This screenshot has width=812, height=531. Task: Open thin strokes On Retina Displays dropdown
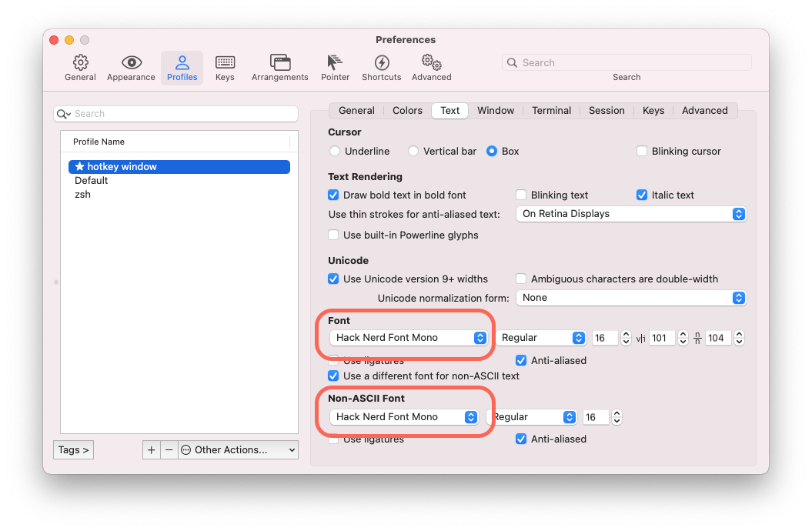(631, 214)
